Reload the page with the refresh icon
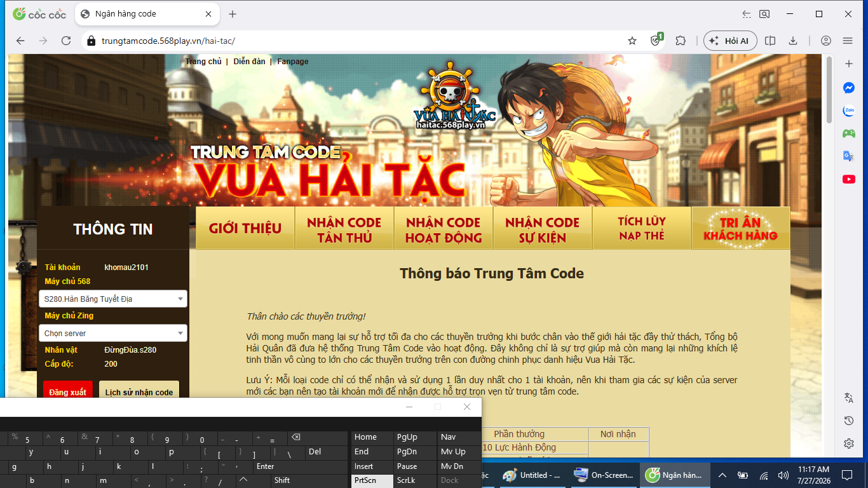 point(66,41)
